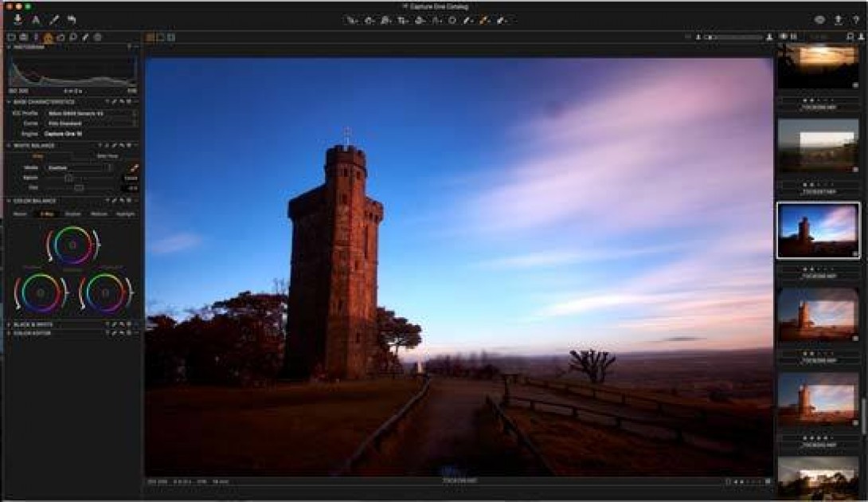Click the Kelvin slider handle

click(68, 178)
